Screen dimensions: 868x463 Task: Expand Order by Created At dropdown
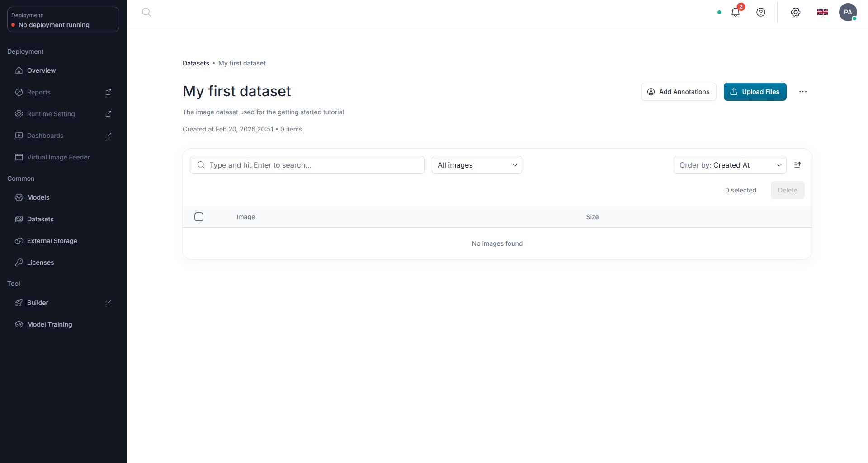click(730, 165)
